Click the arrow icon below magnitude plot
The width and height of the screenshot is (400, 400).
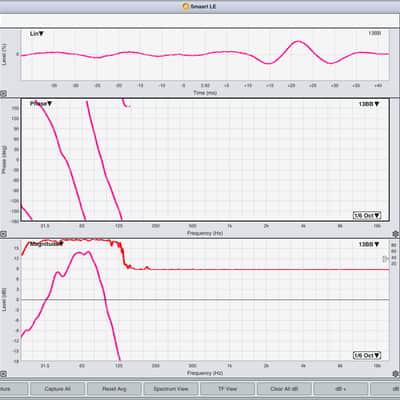[x=3, y=374]
